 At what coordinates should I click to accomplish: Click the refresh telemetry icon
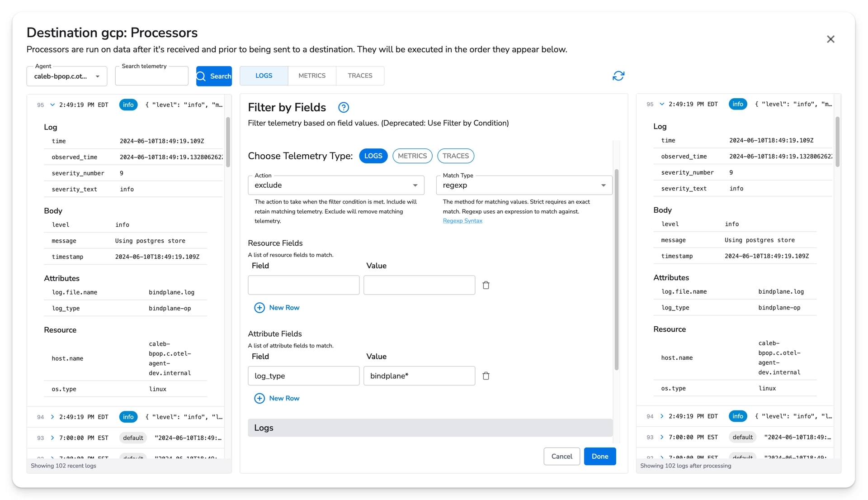coord(618,76)
